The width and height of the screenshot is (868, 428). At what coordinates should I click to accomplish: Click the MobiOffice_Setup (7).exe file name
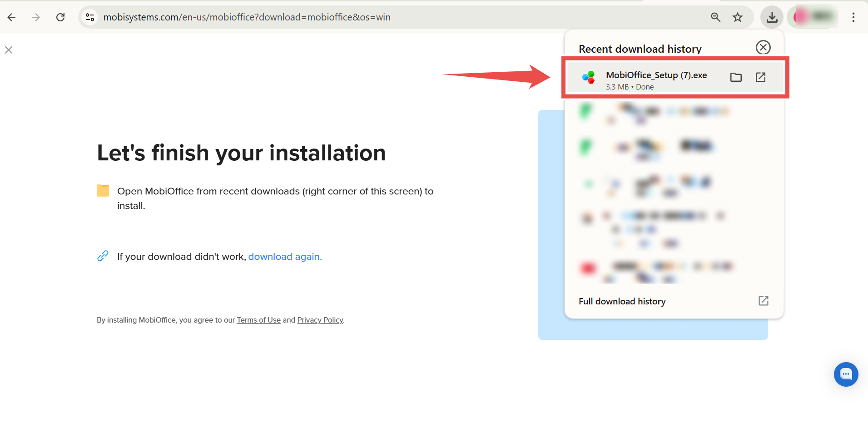point(656,75)
